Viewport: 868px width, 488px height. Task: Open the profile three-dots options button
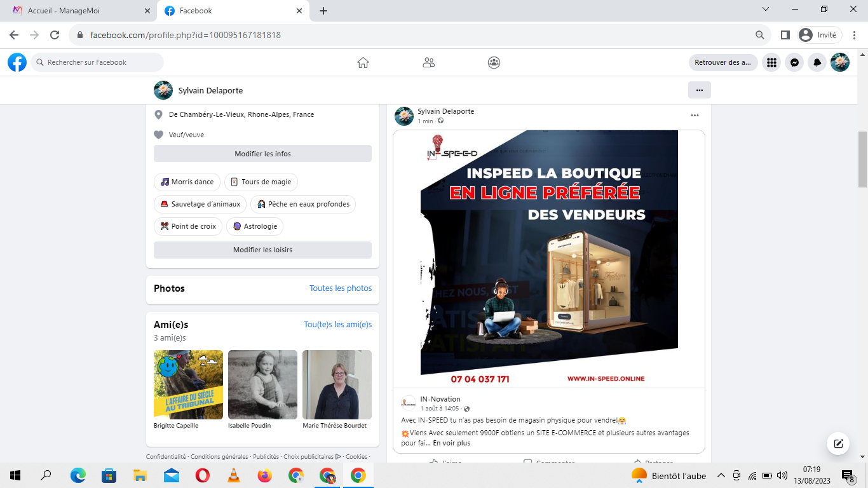click(x=699, y=90)
